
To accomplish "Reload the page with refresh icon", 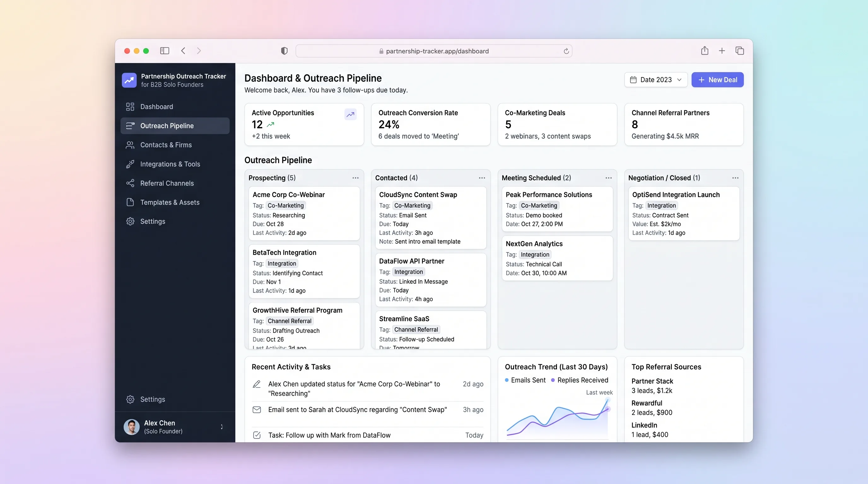I will tap(566, 51).
